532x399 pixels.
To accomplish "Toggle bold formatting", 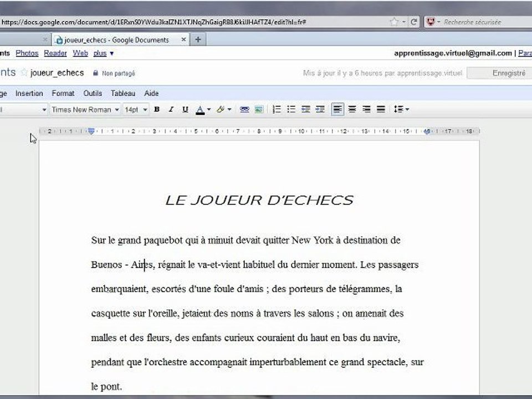I will tap(157, 110).
